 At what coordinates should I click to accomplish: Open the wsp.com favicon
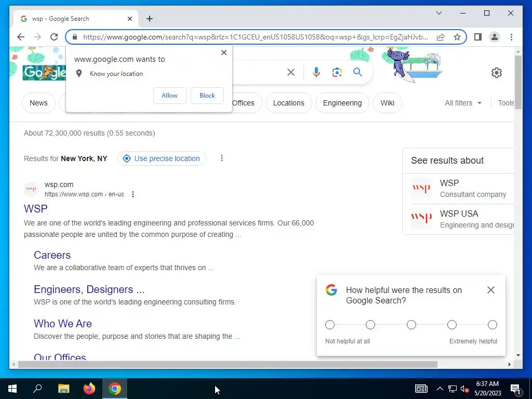pyautogui.click(x=31, y=189)
